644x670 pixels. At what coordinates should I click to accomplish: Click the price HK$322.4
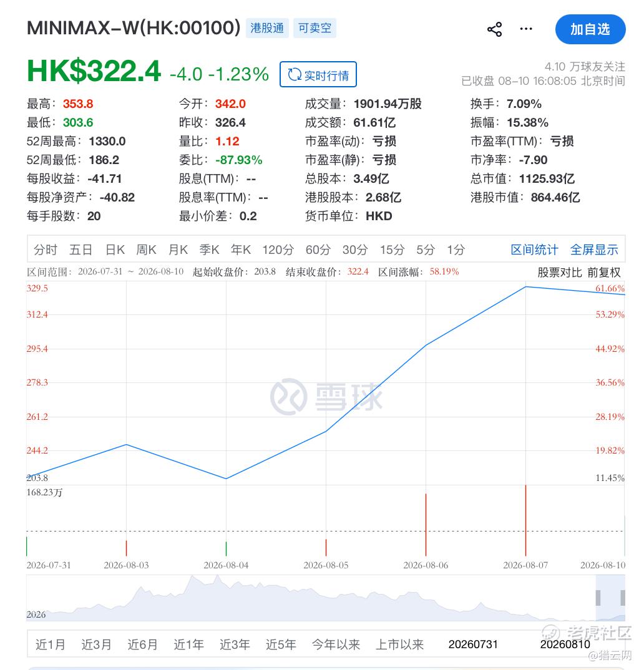[x=94, y=71]
